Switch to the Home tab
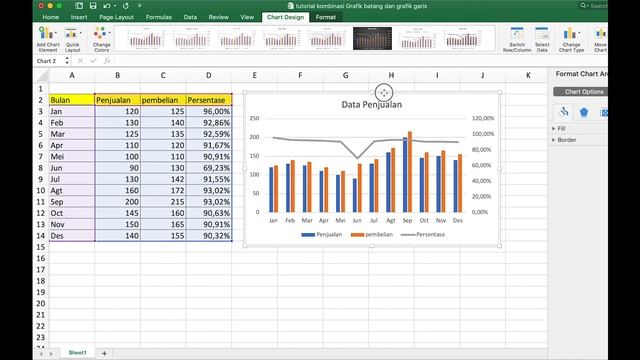Viewport: 640px width, 360px height. click(51, 17)
